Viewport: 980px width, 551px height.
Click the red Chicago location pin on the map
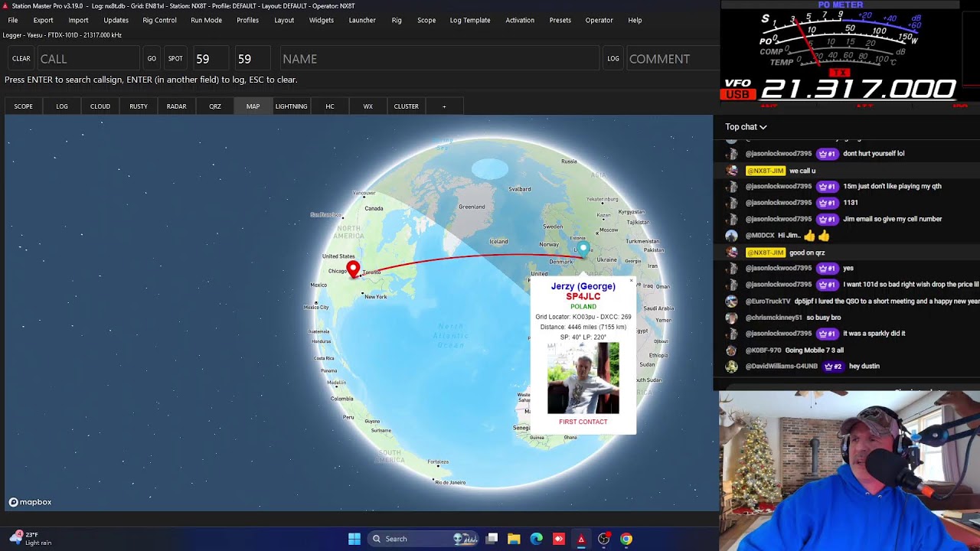[x=353, y=269]
